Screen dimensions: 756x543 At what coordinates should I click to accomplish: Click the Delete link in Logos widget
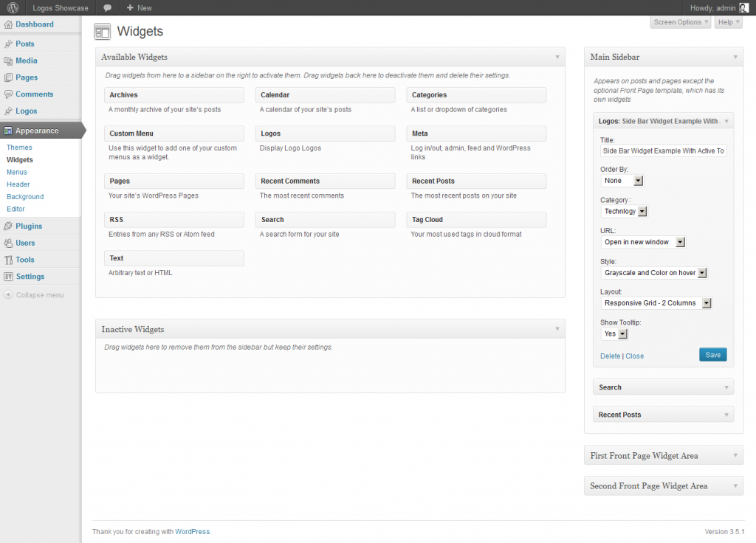click(x=610, y=356)
